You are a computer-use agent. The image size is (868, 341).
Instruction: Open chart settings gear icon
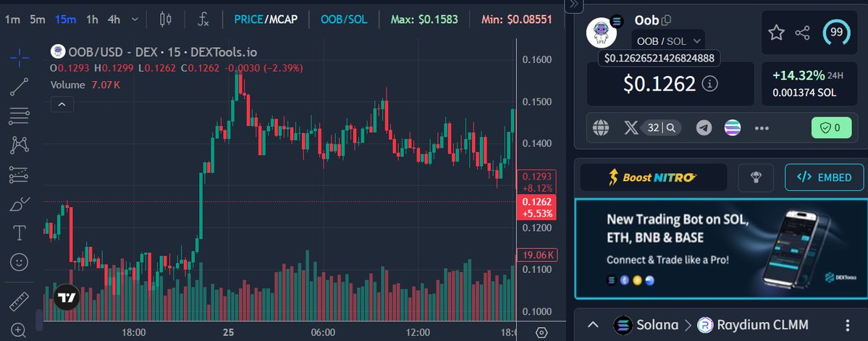[542, 333]
